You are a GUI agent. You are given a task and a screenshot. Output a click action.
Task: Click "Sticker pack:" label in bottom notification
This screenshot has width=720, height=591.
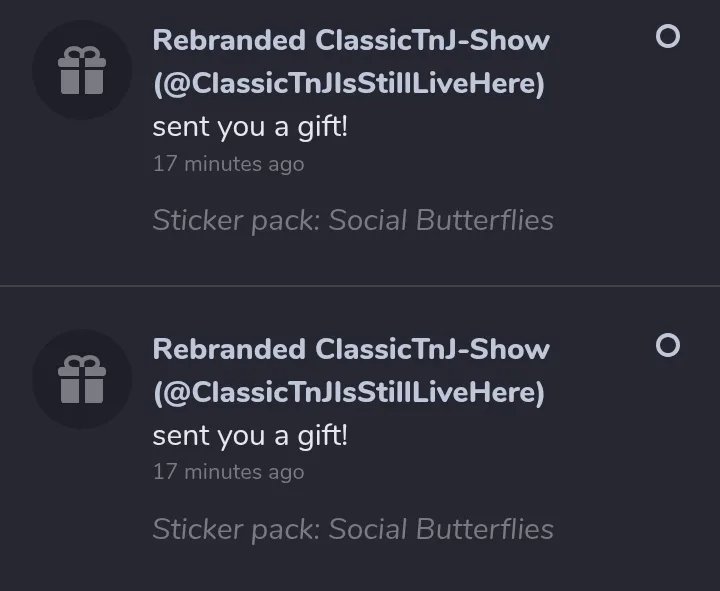click(236, 528)
